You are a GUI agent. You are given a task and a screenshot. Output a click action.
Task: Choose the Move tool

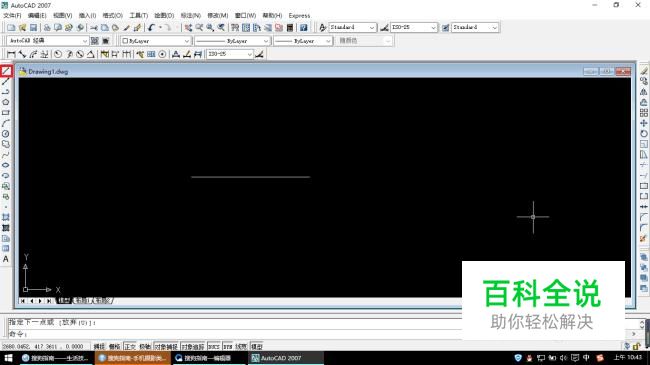coord(643,123)
